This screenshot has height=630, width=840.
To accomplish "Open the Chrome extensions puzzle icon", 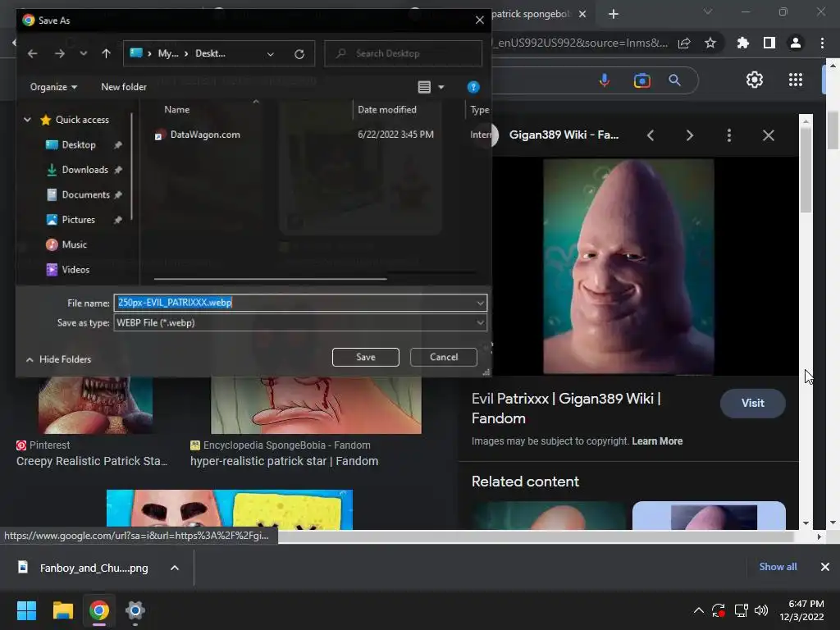I will tap(743, 43).
